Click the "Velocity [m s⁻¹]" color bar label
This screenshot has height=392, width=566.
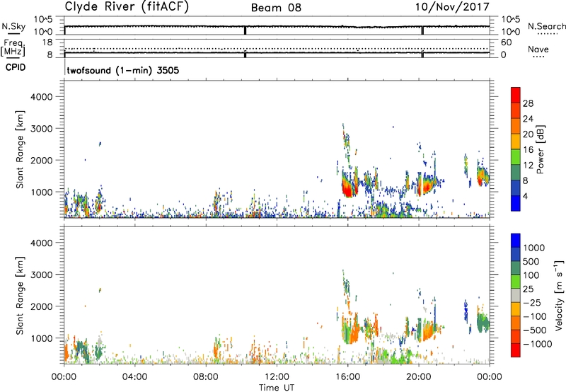coord(559,295)
